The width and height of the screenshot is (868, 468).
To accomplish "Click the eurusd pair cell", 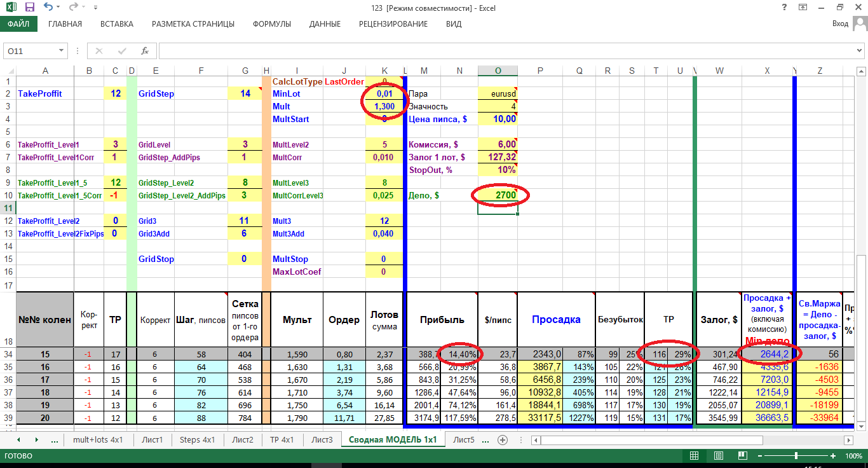I will click(x=498, y=93).
